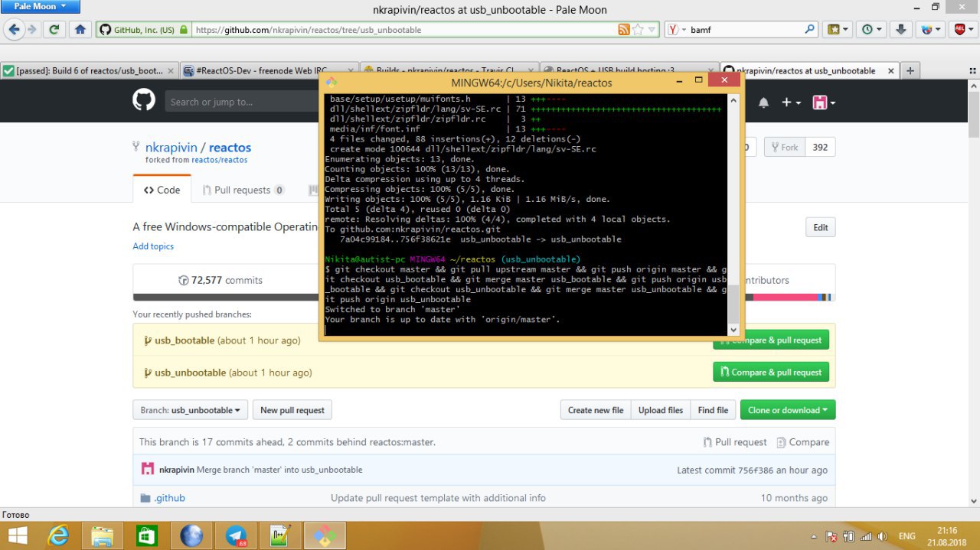Open a new browser tab
The image size is (980, 550).
(910, 70)
